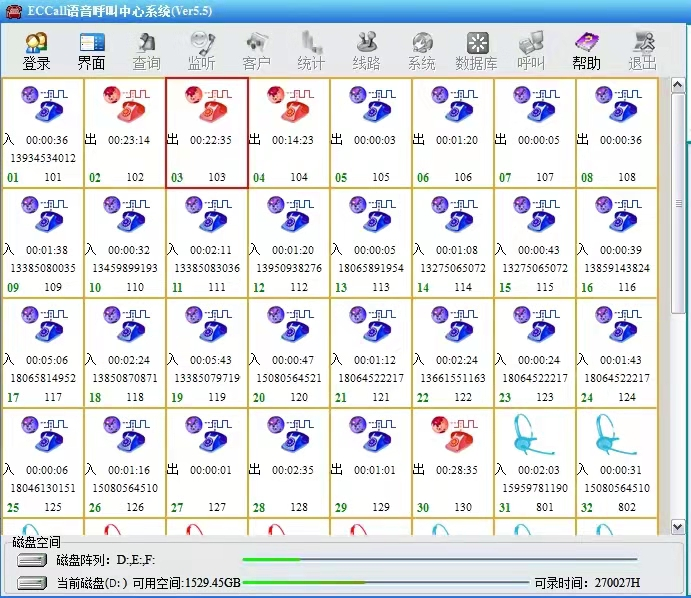The height and width of the screenshot is (598, 691).
Task: Click the scrollbar down arrow
Action: click(678, 527)
